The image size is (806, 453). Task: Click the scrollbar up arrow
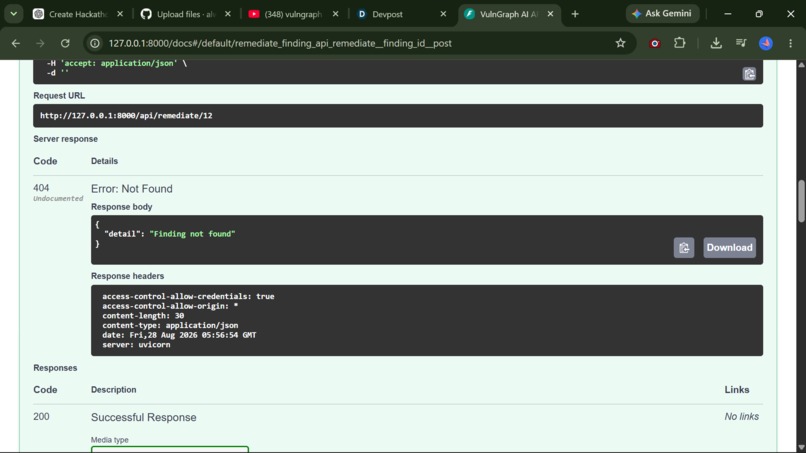pos(801,65)
